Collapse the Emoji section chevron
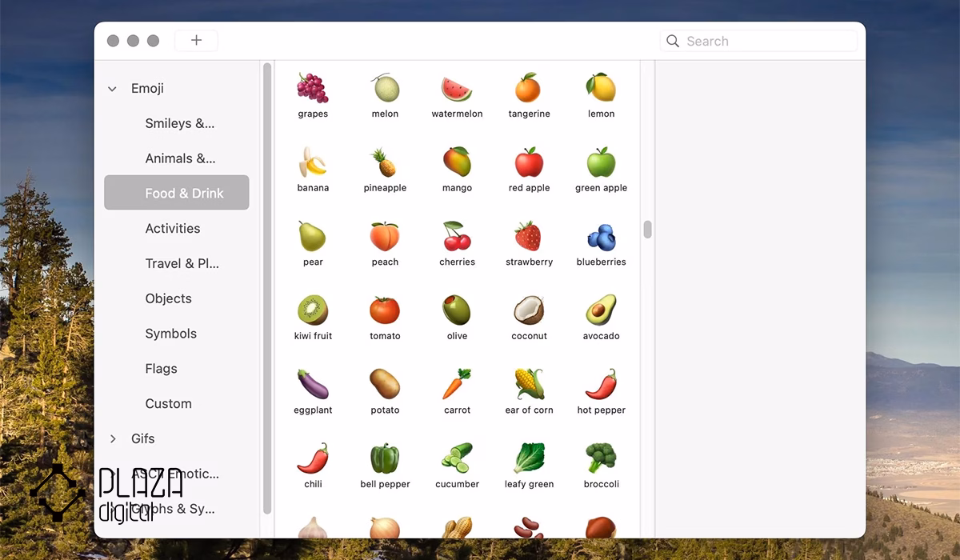 click(112, 89)
